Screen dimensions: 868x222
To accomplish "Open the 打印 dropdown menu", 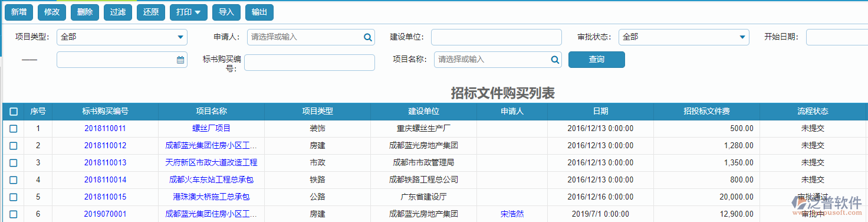I will coord(188,12).
